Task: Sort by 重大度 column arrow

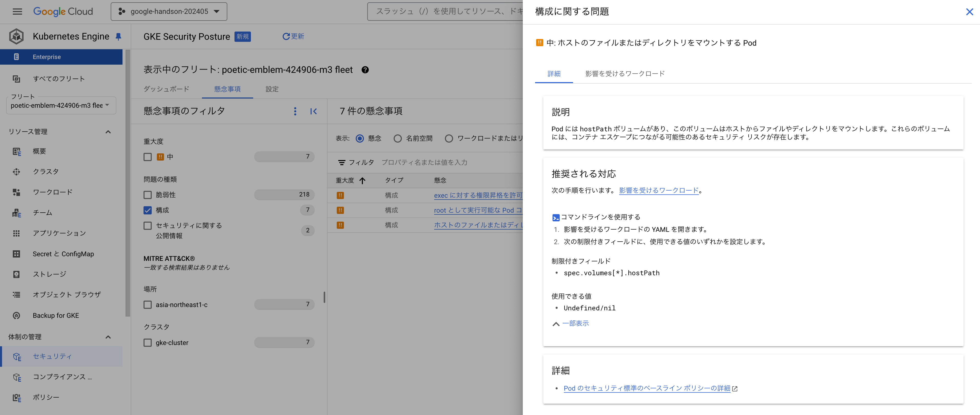Action: [362, 181]
